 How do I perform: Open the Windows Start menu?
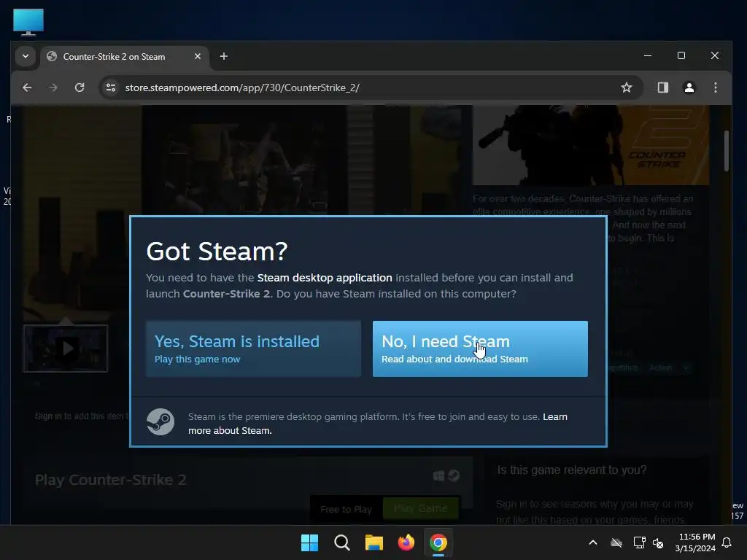click(x=309, y=542)
